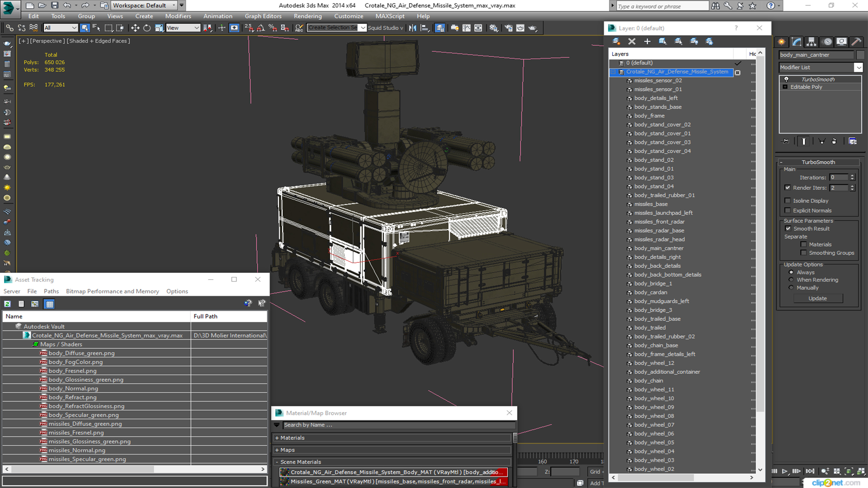Click the TurboSmooth Update button
868x488 pixels.
click(817, 299)
